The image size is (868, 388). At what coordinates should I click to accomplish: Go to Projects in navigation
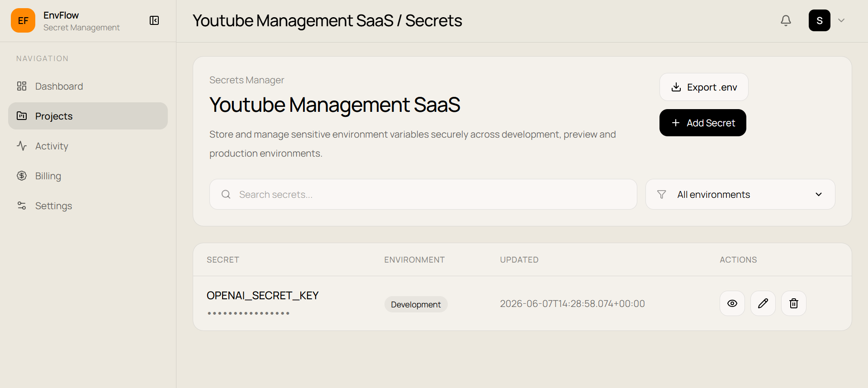[x=88, y=116]
